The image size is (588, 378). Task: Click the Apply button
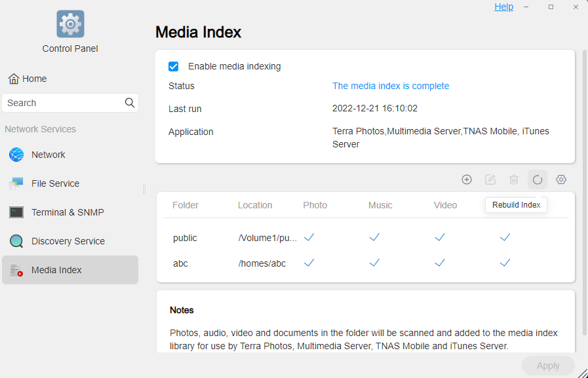[548, 366]
